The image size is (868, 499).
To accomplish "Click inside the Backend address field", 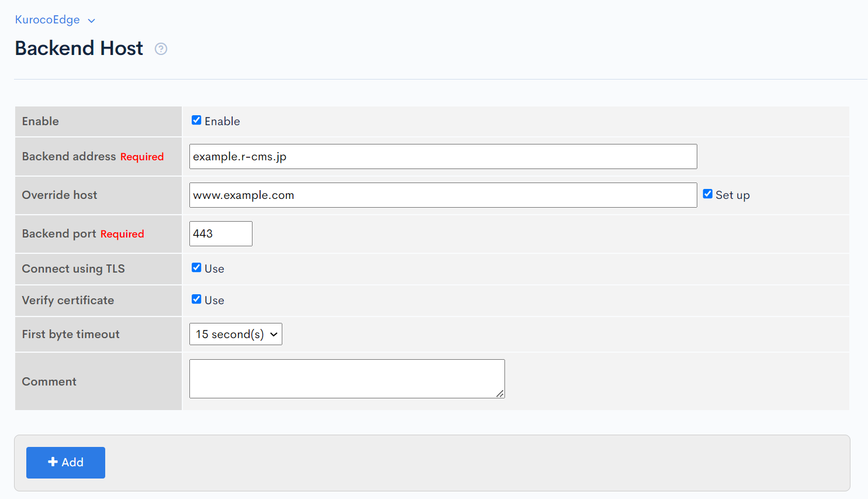I will pyautogui.click(x=442, y=156).
